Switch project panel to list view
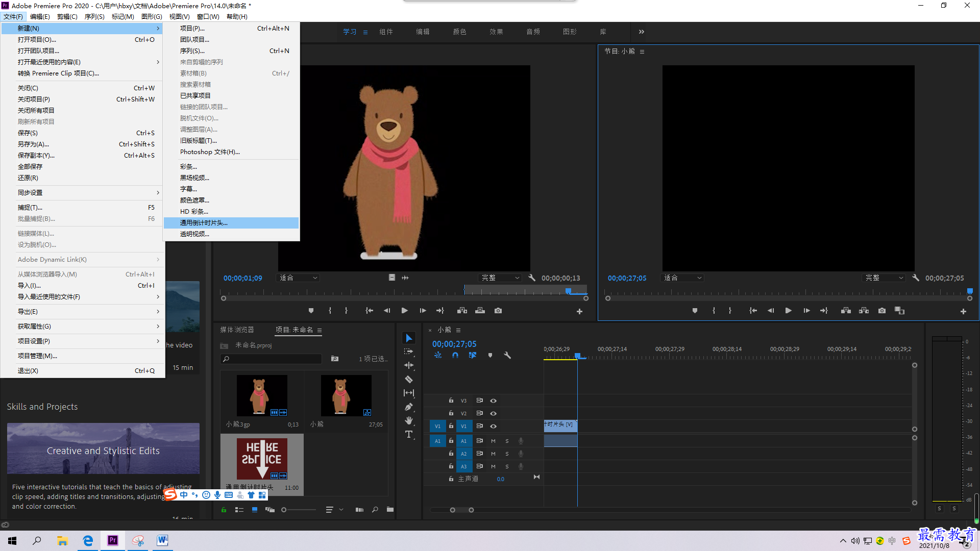980x551 pixels. click(x=239, y=510)
